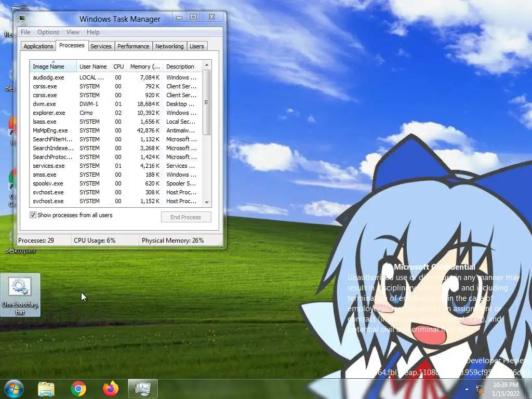The width and height of the screenshot is (532, 399).
Task: Click the process list scrollbar thumb
Action: (x=207, y=102)
